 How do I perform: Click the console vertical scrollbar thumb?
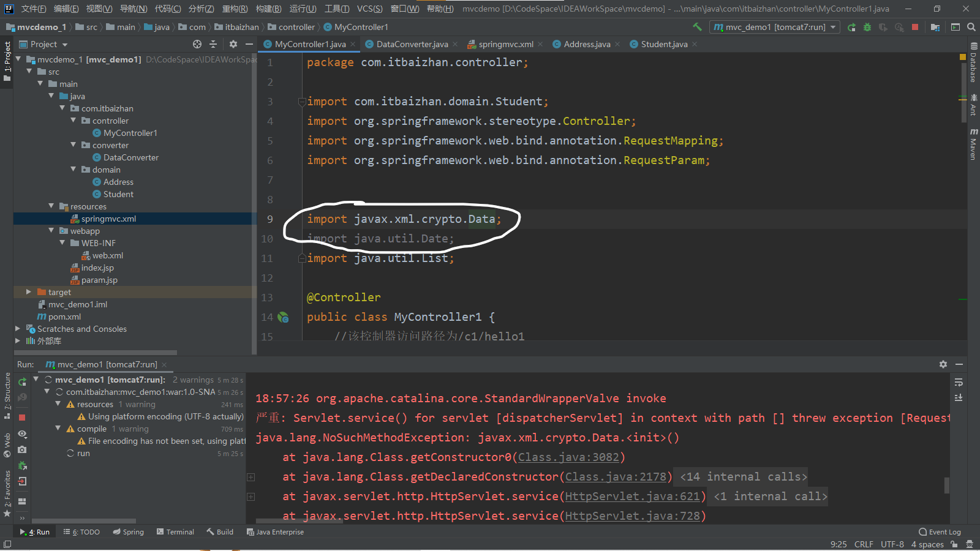(x=947, y=485)
